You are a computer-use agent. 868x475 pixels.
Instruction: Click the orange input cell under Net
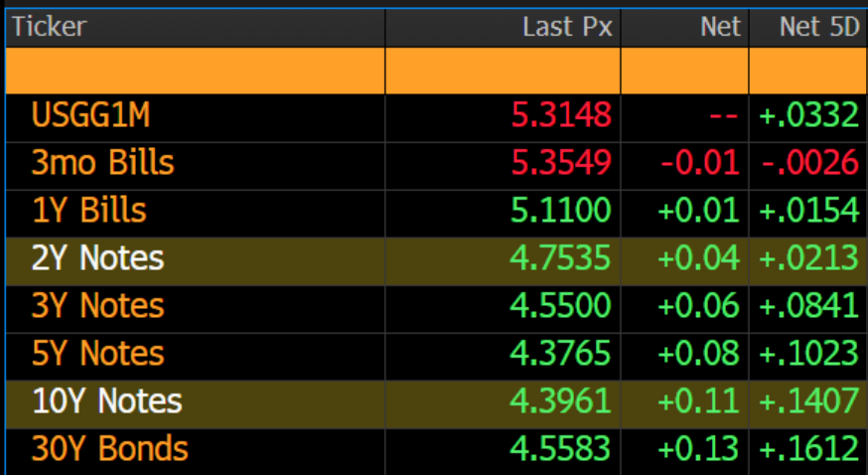click(x=685, y=71)
